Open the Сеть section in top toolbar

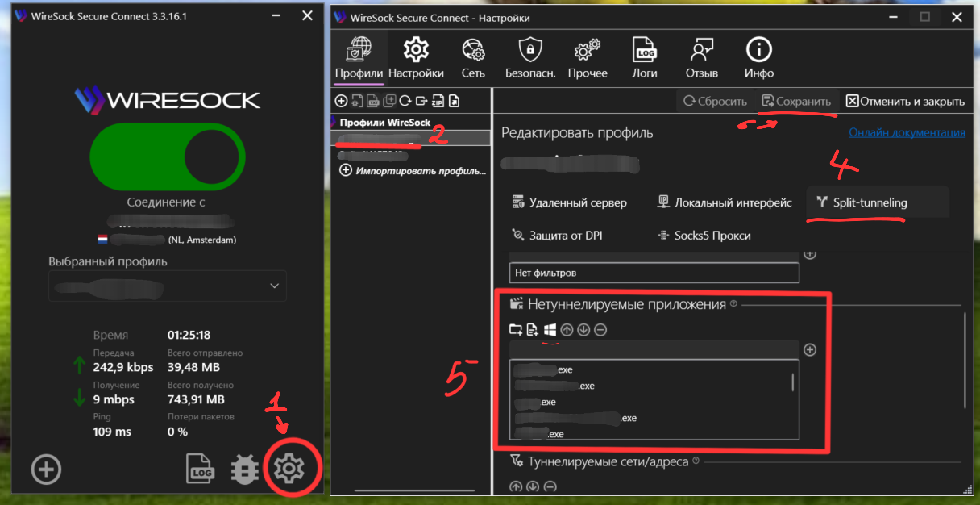473,58
